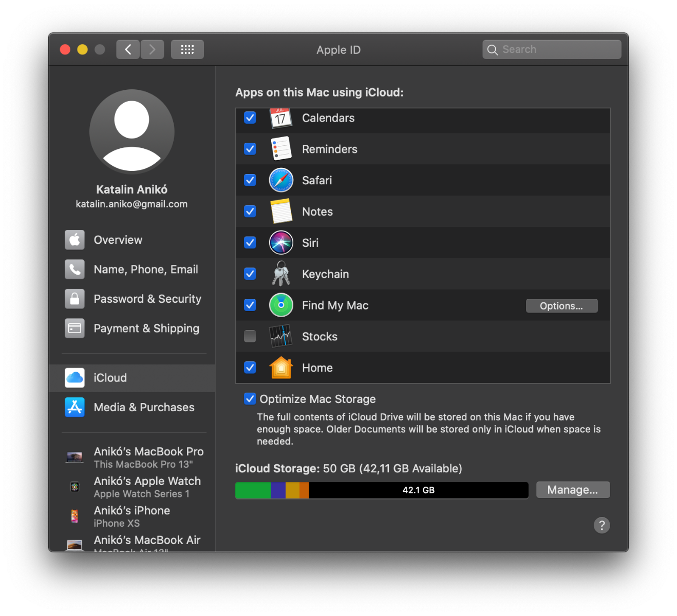677x616 pixels.
Task: Click the Manage storage button
Action: 573,490
